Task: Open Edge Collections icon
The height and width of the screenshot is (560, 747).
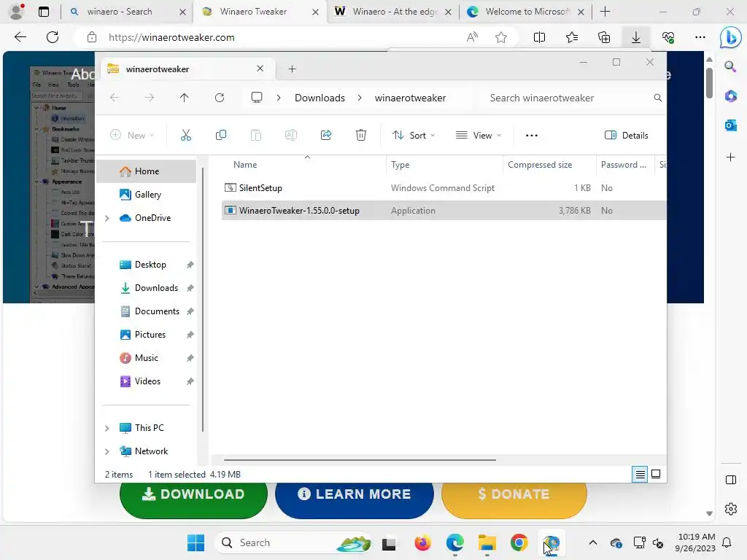Action: (603, 37)
